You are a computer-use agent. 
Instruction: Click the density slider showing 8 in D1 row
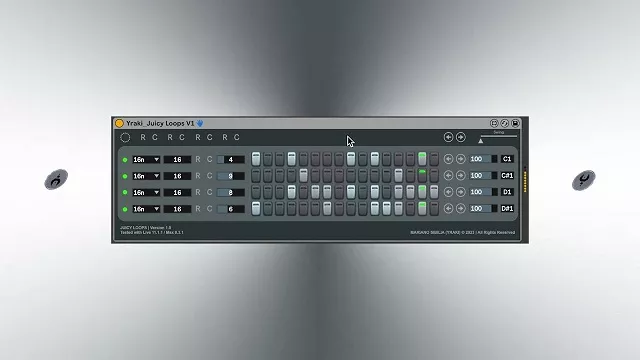click(231, 192)
